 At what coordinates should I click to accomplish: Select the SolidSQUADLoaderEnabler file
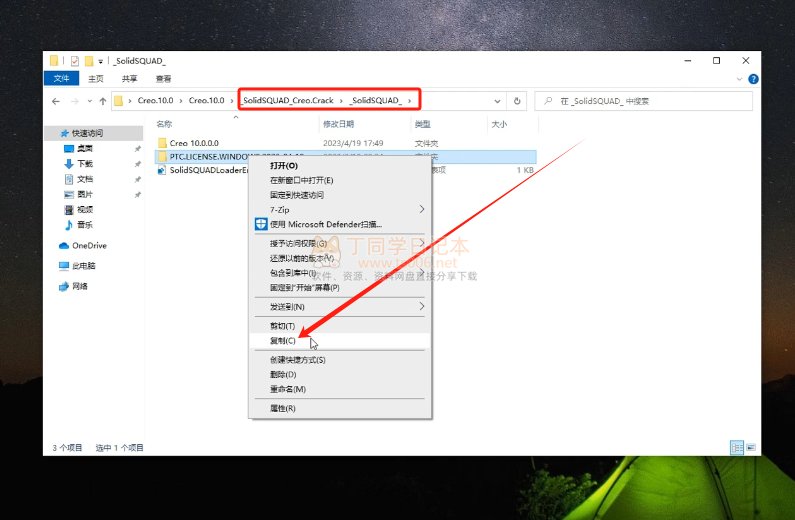pos(208,170)
